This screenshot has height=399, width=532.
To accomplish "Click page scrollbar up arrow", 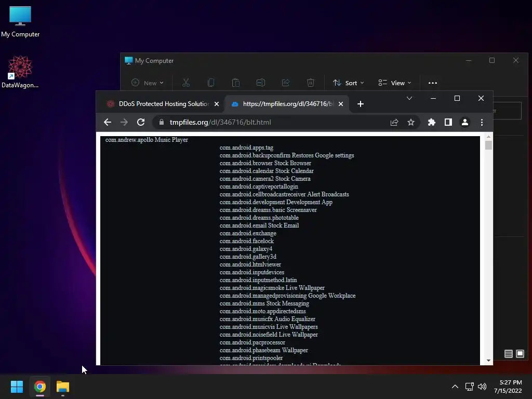I will click(x=488, y=137).
